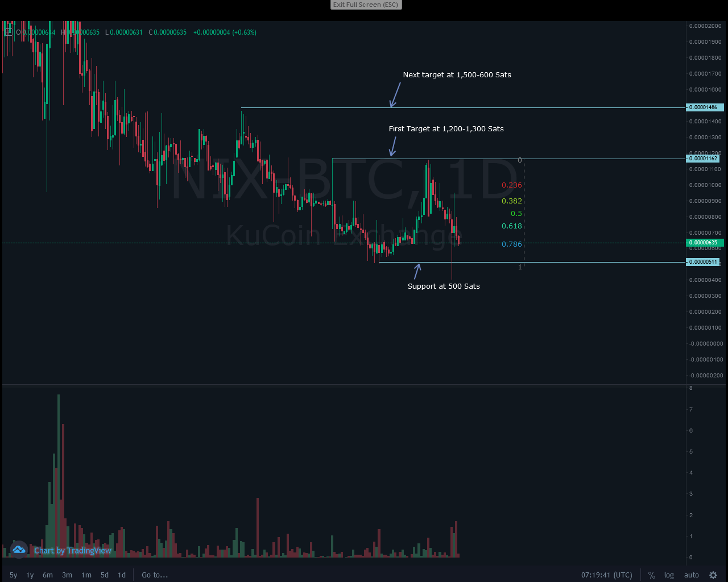Select the 3m time range
This screenshot has height=582, width=728.
click(x=67, y=575)
